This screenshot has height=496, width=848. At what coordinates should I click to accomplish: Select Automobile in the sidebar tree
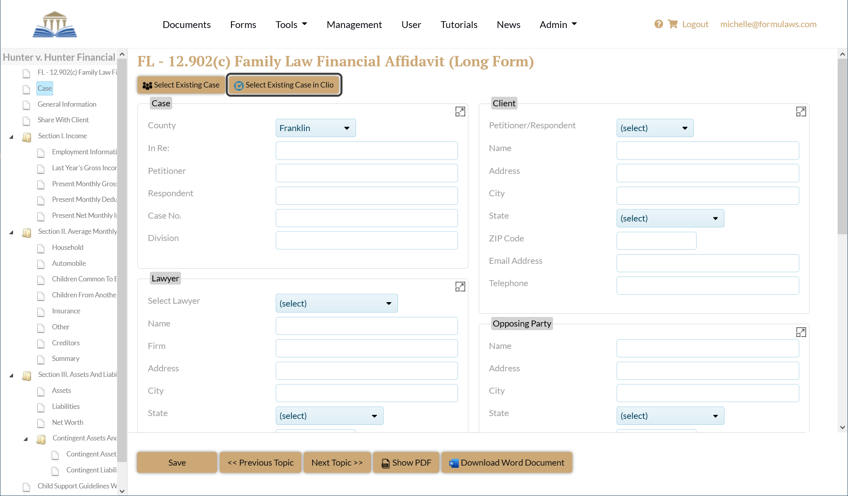(69, 263)
